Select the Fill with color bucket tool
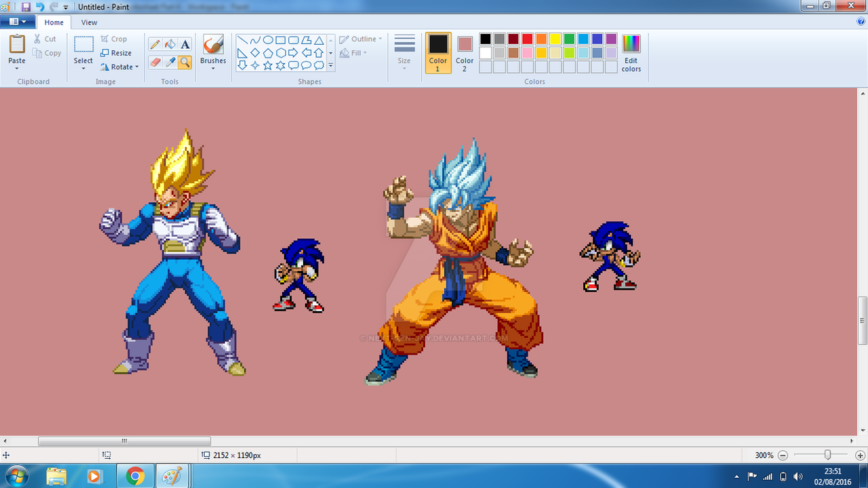Image resolution: width=868 pixels, height=488 pixels. coord(170,45)
